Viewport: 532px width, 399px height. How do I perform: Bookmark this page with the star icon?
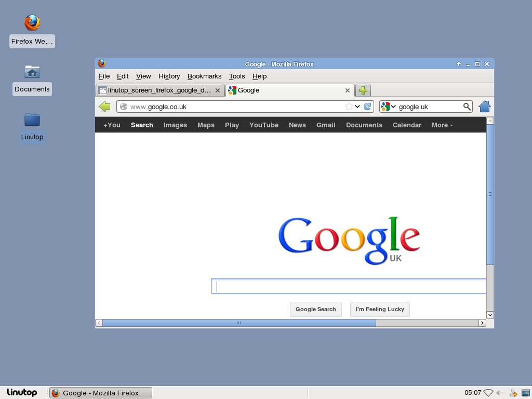click(349, 107)
